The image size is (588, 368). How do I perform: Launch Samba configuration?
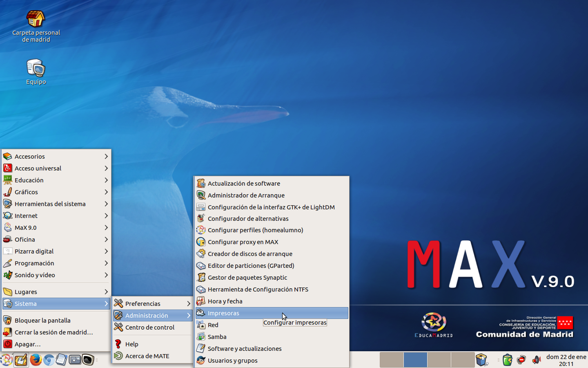click(272, 337)
